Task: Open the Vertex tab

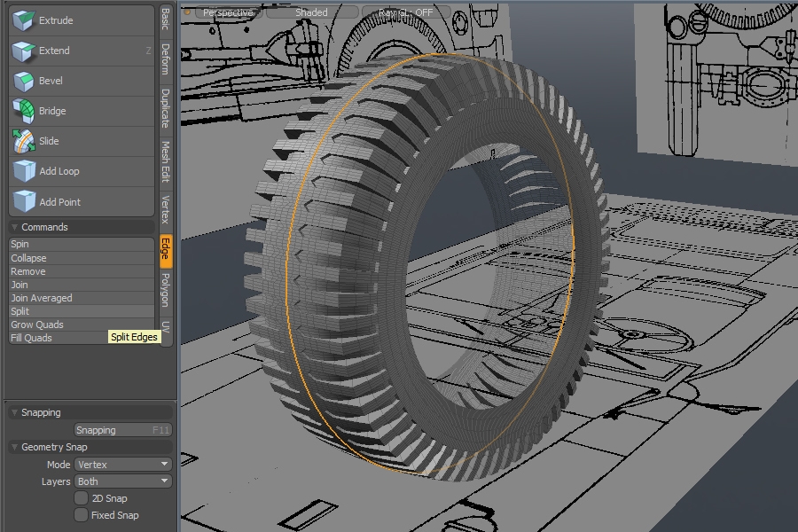Action: pyautogui.click(x=166, y=209)
